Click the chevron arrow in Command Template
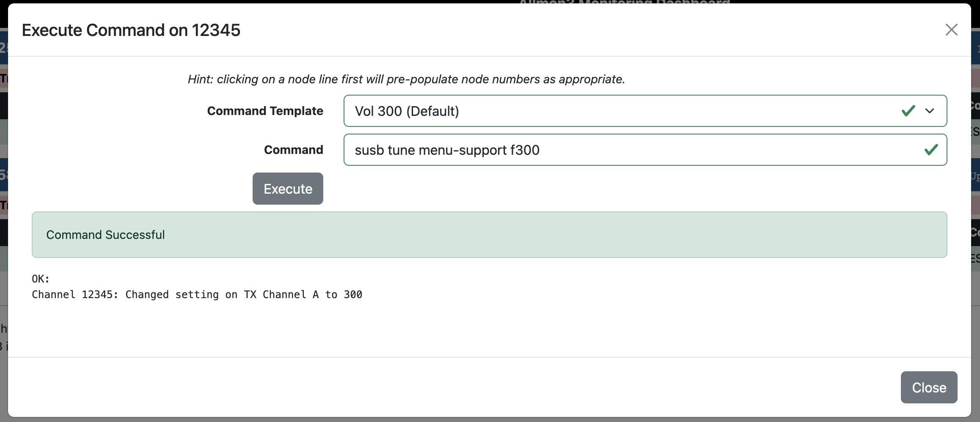This screenshot has height=422, width=980. (930, 111)
